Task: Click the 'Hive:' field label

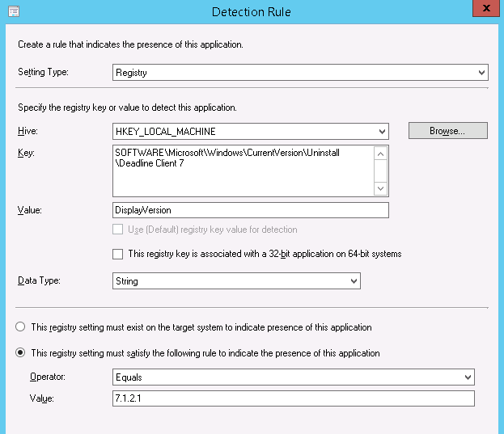Action: click(28, 131)
